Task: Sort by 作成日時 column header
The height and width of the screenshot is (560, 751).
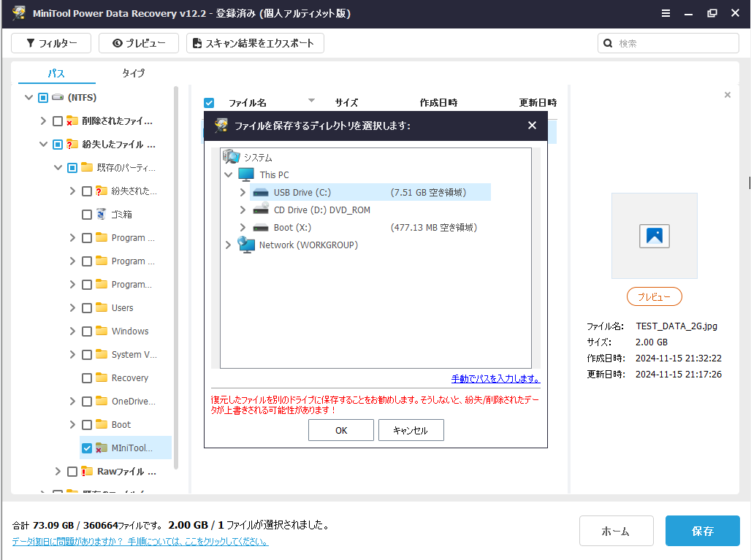Action: [x=438, y=103]
